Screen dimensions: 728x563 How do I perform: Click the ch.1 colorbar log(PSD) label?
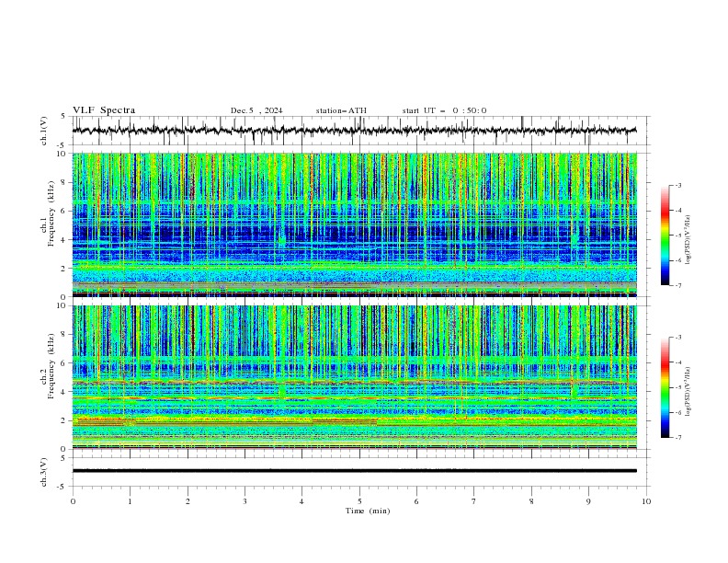tap(688, 240)
